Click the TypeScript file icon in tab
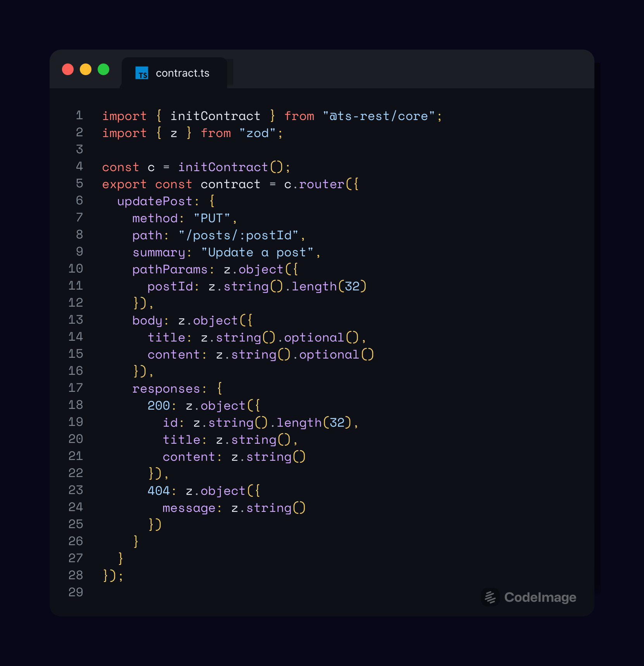 [x=142, y=73]
